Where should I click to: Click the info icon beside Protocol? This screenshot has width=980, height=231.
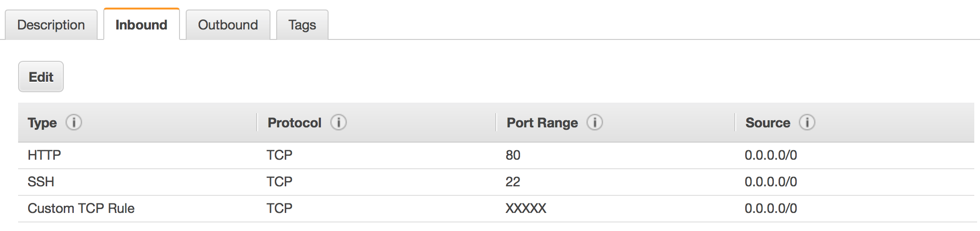pos(339,123)
